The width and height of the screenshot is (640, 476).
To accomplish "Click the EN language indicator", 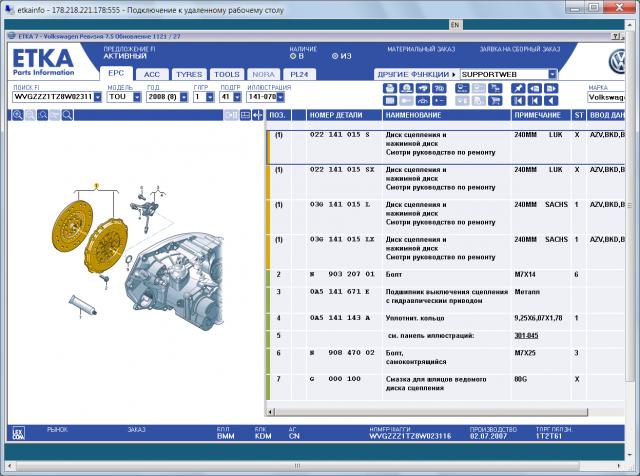I will (x=455, y=24).
